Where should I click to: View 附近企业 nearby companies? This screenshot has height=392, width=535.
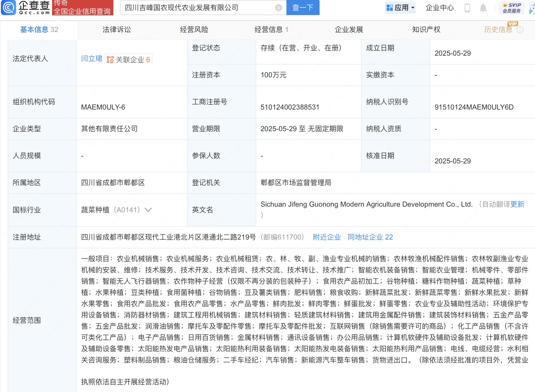(327, 237)
